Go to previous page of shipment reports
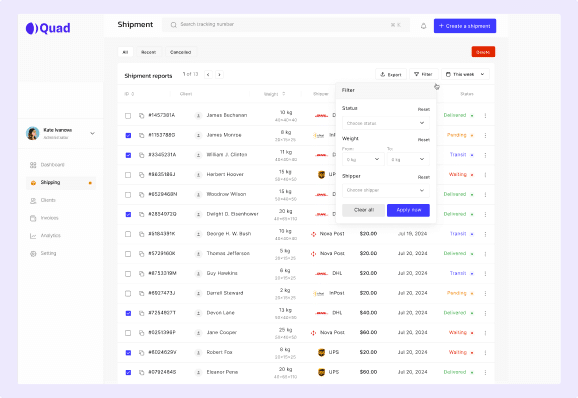The width and height of the screenshot is (578, 398). [208, 75]
